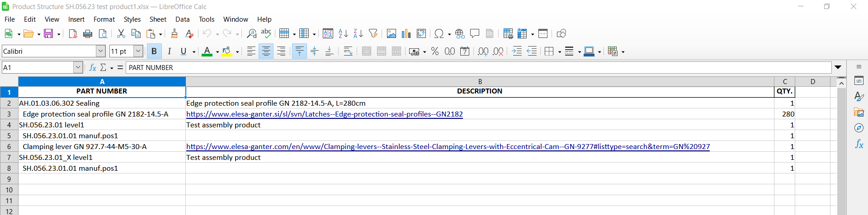Open the Edge-protection-seal-profiles GN2182 hyperlink

point(324,114)
